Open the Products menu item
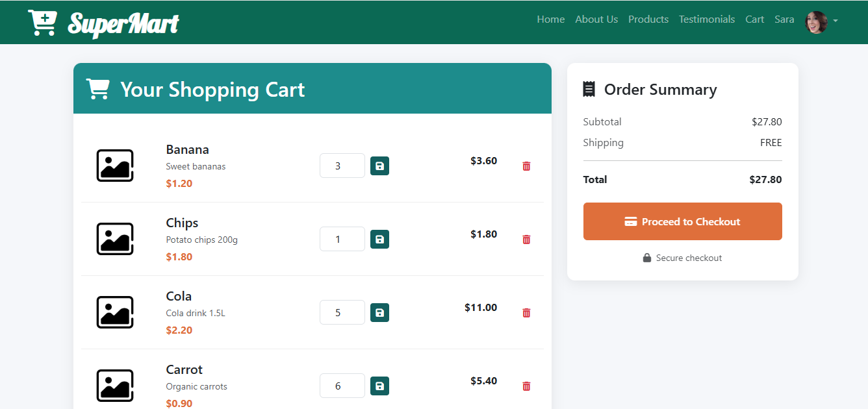The height and width of the screenshot is (409, 868). tap(648, 19)
